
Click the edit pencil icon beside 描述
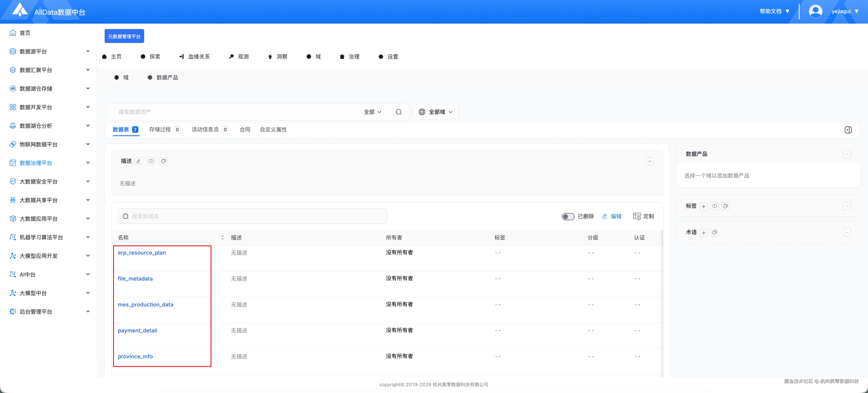click(x=139, y=161)
